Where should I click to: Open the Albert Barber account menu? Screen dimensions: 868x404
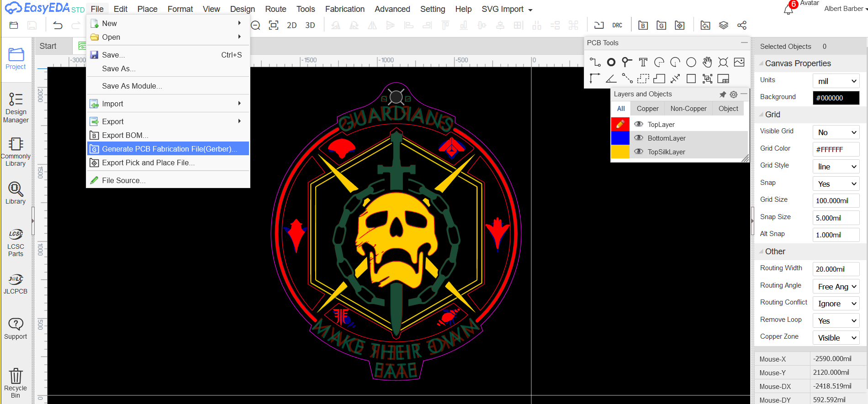coord(846,9)
